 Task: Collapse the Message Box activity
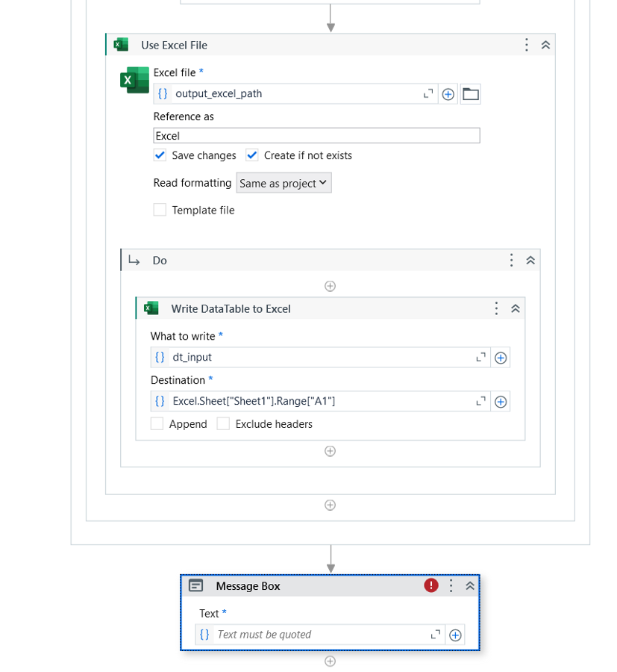pos(470,586)
